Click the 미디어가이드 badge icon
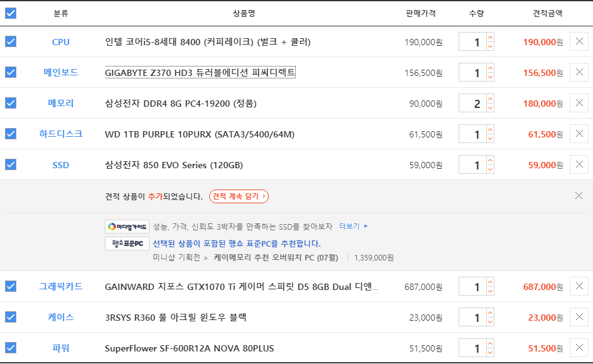The width and height of the screenshot is (593, 364). click(x=127, y=227)
